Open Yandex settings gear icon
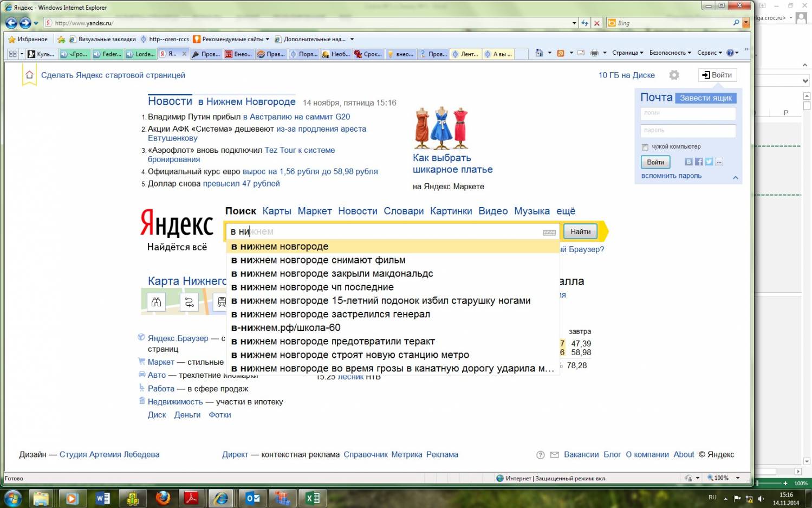This screenshot has width=812, height=508. tap(674, 75)
